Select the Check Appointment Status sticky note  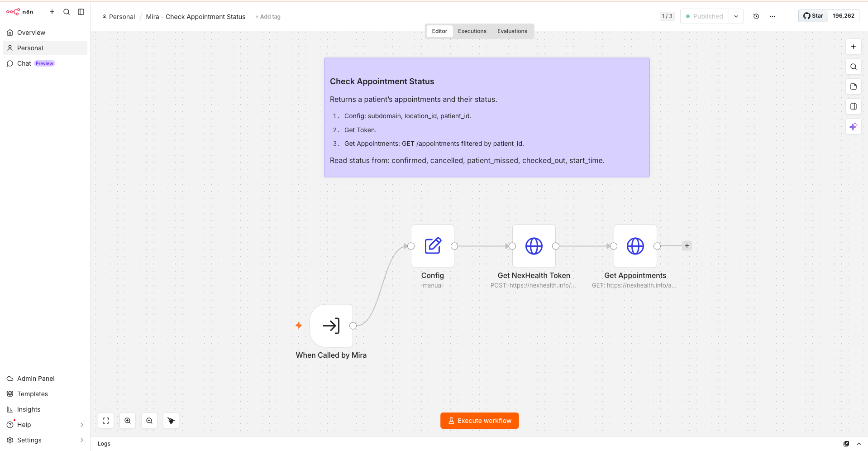coord(487,117)
